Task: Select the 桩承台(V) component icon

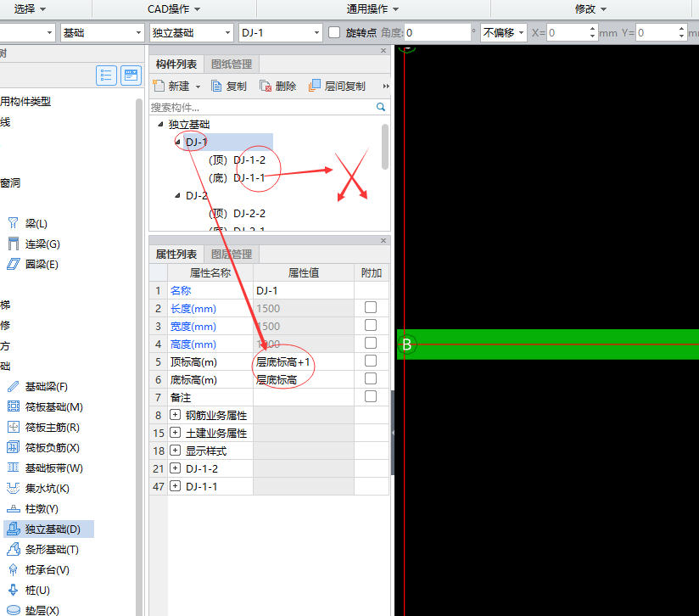Action: [x=14, y=569]
